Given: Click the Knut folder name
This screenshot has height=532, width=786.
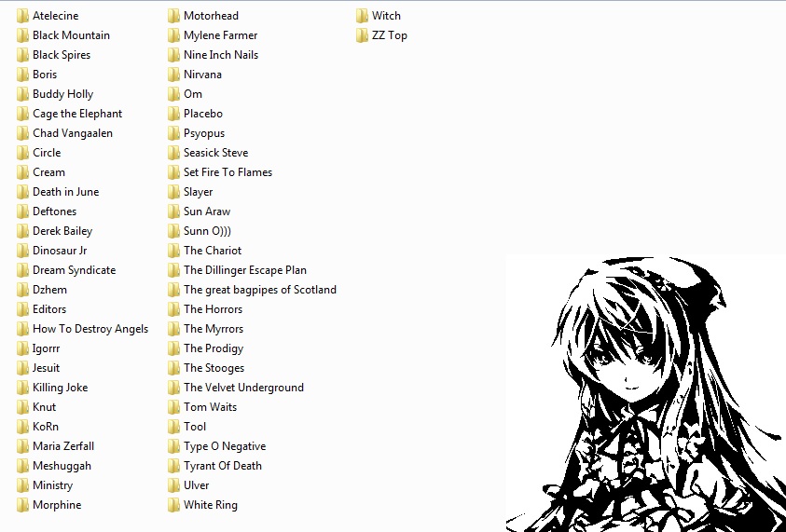Looking at the screenshot, I should (x=44, y=407).
